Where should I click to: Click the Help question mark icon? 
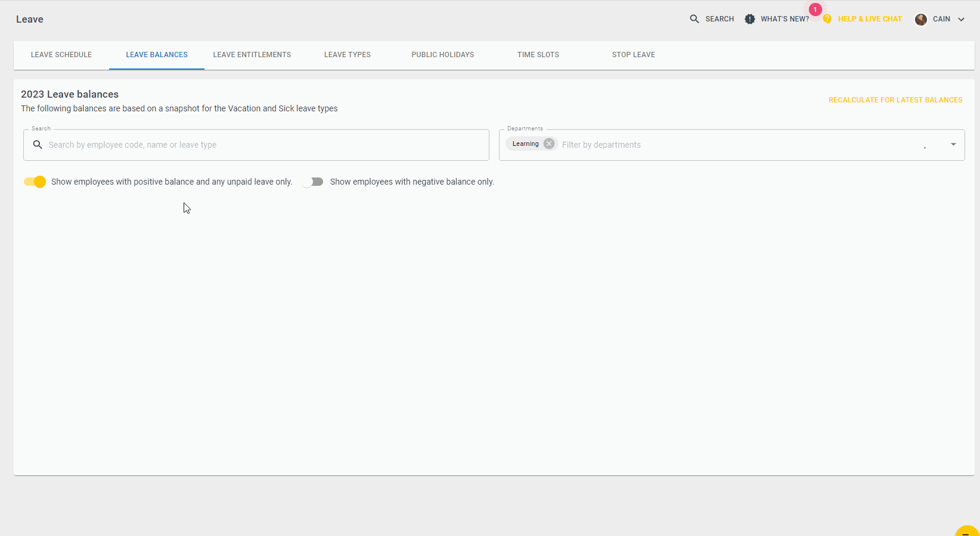tap(827, 19)
